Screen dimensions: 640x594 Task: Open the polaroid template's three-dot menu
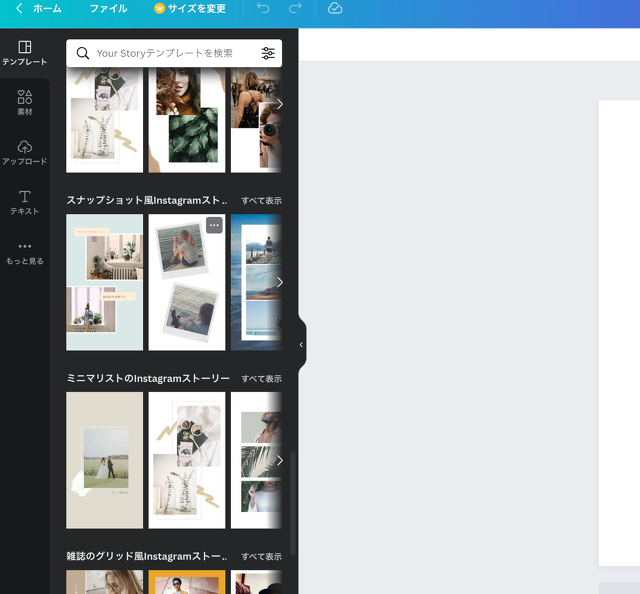click(214, 225)
